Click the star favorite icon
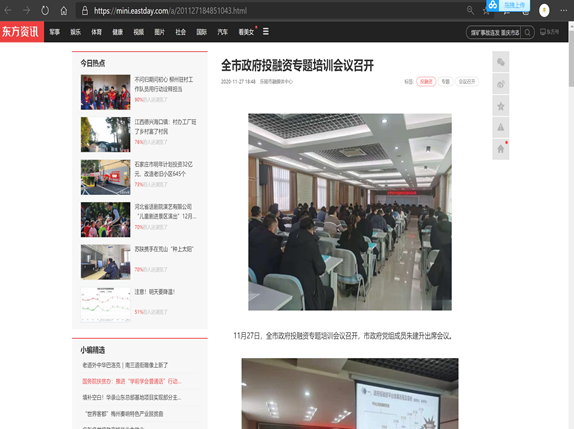Screen dimensions: 574x429 [x=501, y=106]
